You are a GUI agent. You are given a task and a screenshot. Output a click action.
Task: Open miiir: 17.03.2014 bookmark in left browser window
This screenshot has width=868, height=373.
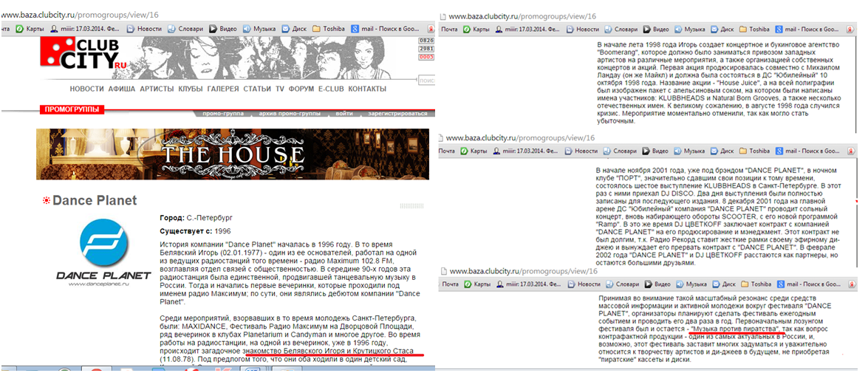86,29
